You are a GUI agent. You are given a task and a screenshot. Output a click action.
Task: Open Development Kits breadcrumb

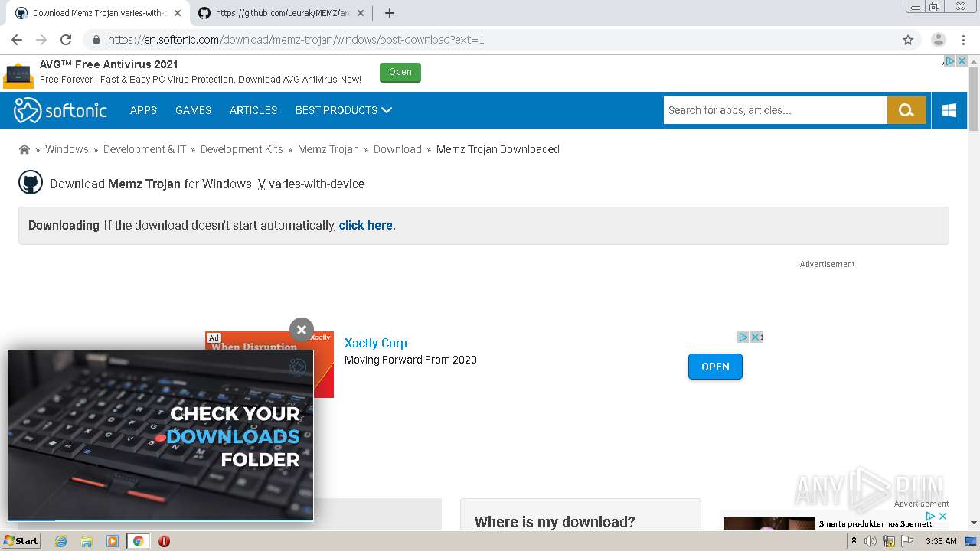coord(242,149)
